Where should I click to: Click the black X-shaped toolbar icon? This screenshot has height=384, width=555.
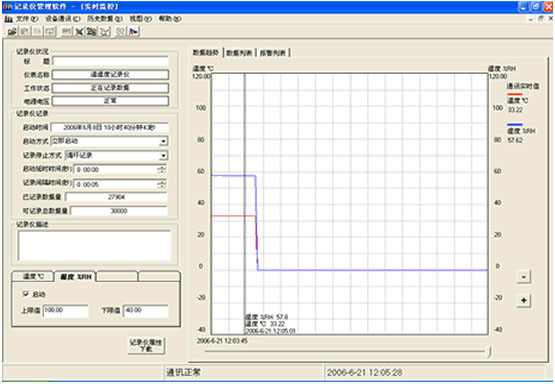[79, 31]
